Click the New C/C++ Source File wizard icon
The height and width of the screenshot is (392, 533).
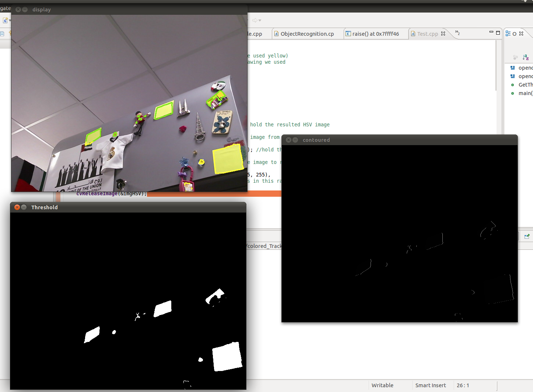[5, 21]
